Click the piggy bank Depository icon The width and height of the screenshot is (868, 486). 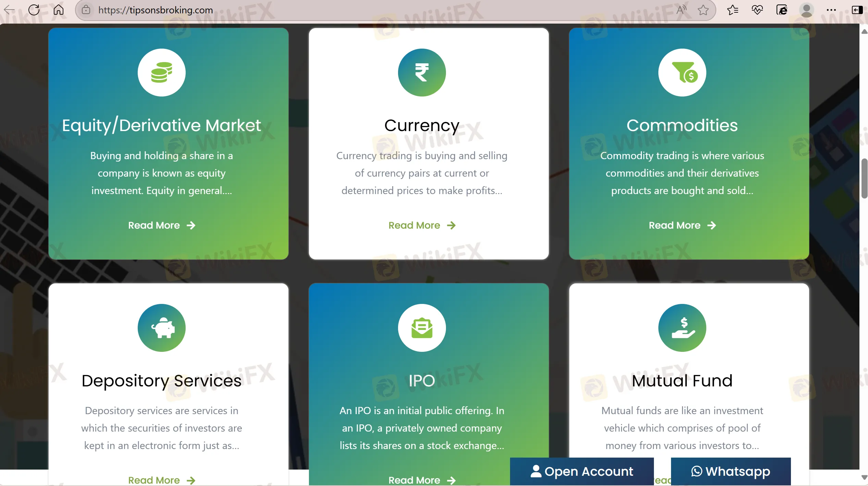pos(161,328)
